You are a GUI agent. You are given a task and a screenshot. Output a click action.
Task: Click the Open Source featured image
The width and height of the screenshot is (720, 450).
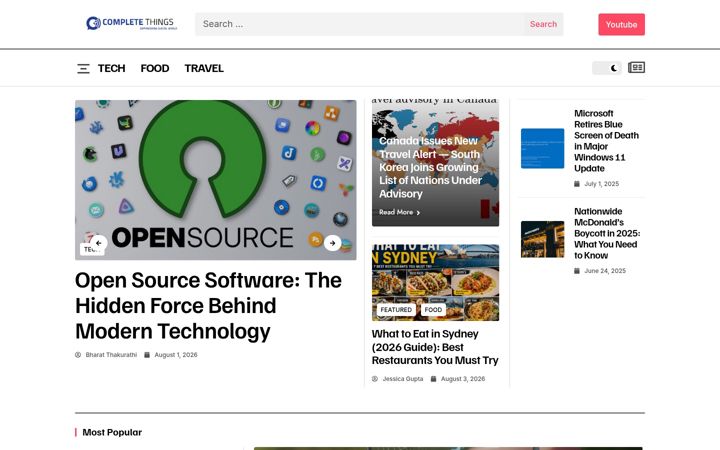coord(215,180)
